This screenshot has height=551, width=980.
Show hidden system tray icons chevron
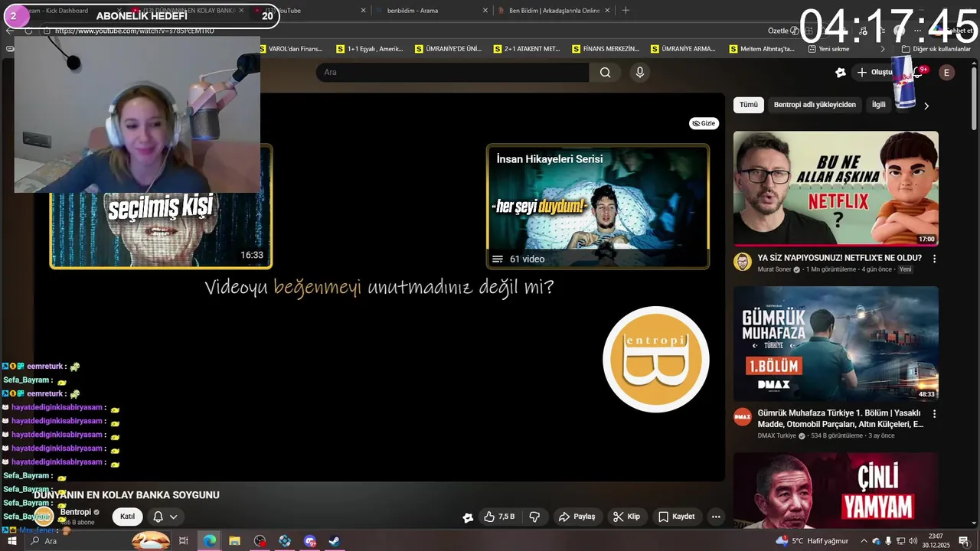coord(864,541)
